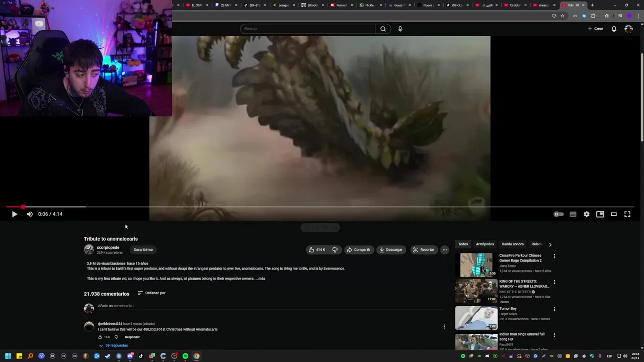
Task: Dislike the @wildebeest333 comment
Action: 116,337
